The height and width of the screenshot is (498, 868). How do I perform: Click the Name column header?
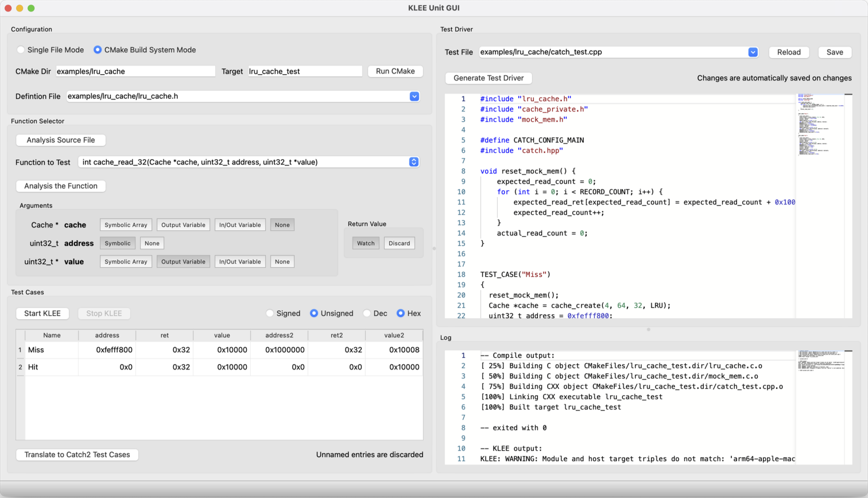pyautogui.click(x=52, y=335)
